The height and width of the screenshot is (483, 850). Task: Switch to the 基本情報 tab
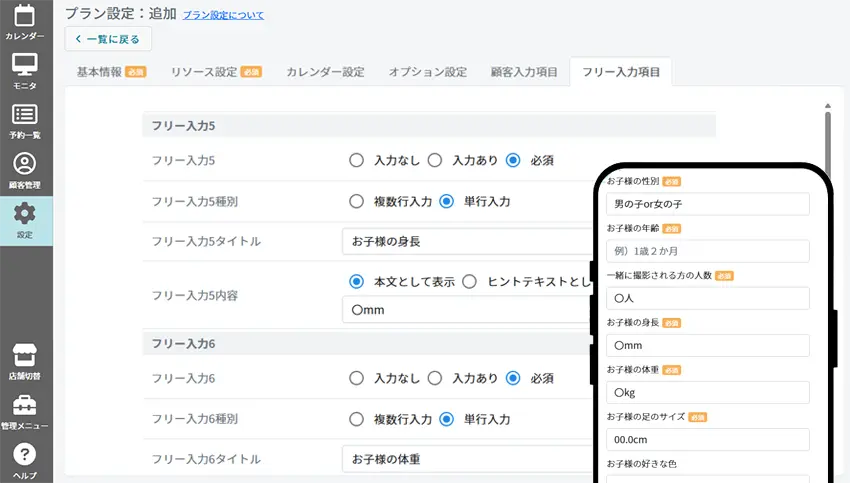[111, 72]
